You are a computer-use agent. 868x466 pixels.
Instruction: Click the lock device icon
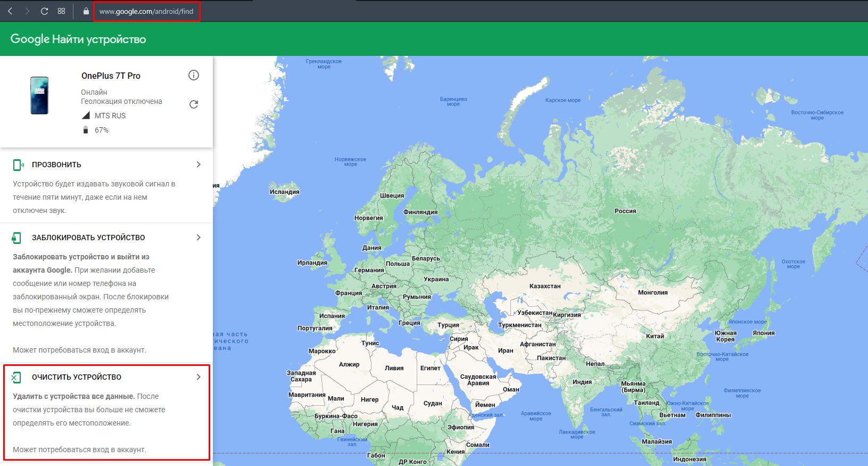tap(17, 238)
